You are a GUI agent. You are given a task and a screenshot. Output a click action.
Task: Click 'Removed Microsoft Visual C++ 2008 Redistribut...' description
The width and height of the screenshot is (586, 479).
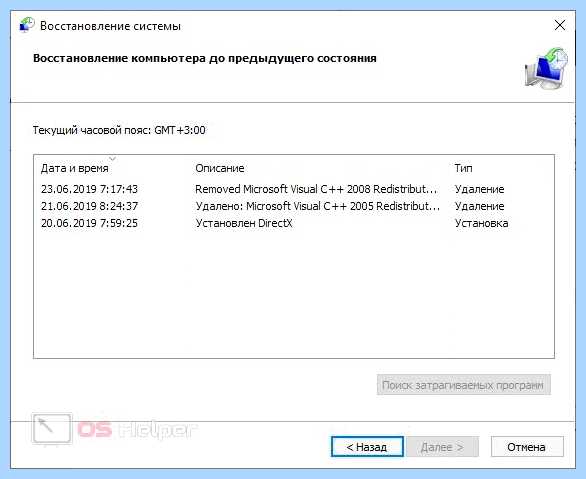tap(316, 189)
